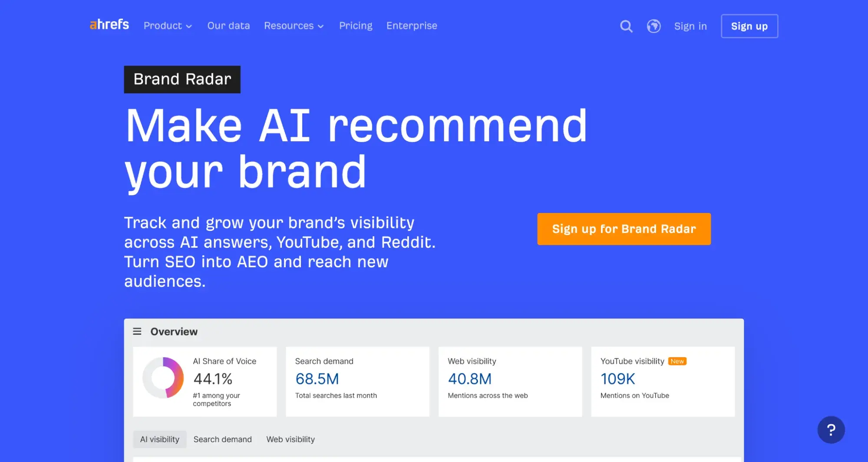Open the Enterprise page
The width and height of the screenshot is (868, 462).
412,26
